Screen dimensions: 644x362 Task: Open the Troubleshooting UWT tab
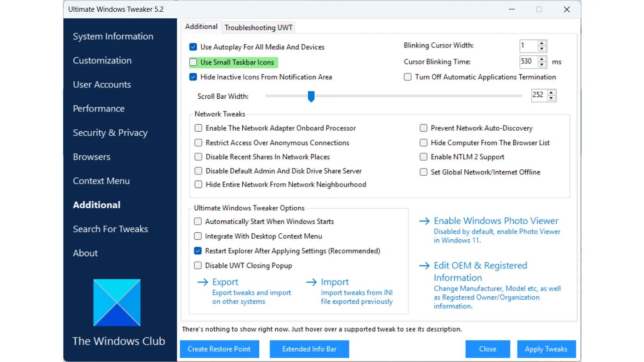[259, 27]
